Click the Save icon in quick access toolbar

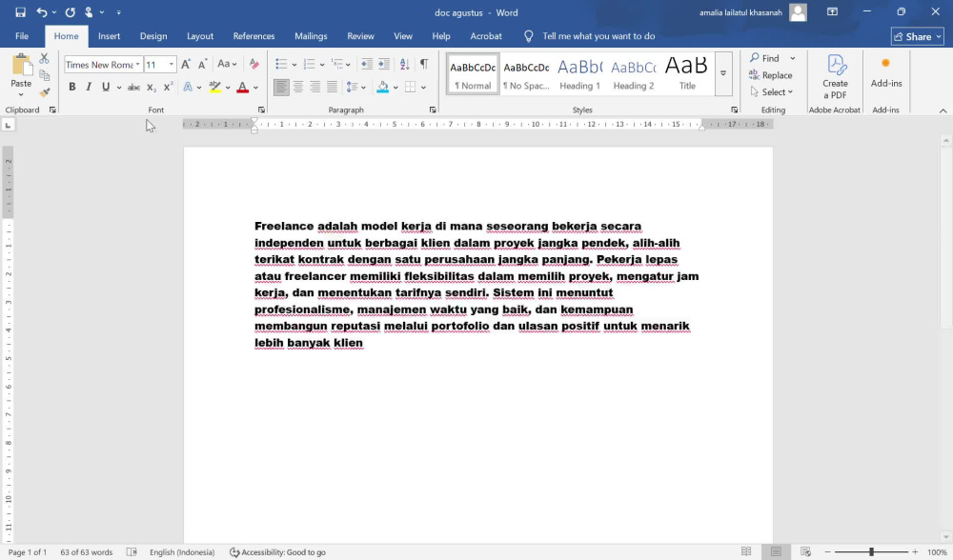(x=20, y=12)
